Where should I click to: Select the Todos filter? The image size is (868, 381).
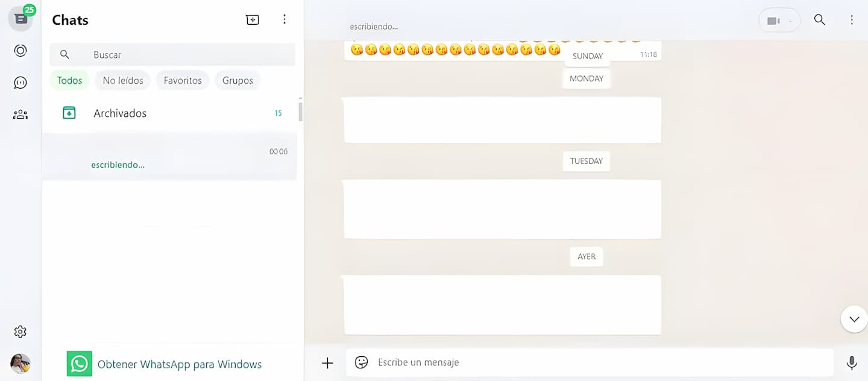click(x=69, y=80)
